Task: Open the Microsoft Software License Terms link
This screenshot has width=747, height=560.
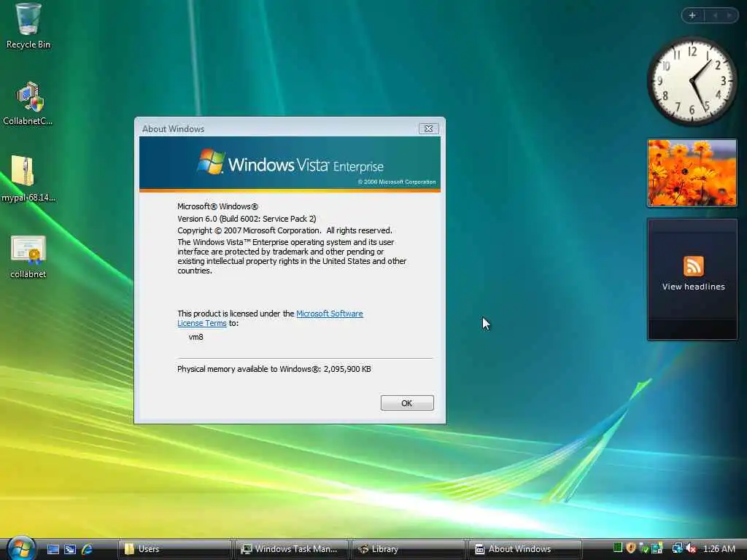Action: pyautogui.click(x=270, y=318)
